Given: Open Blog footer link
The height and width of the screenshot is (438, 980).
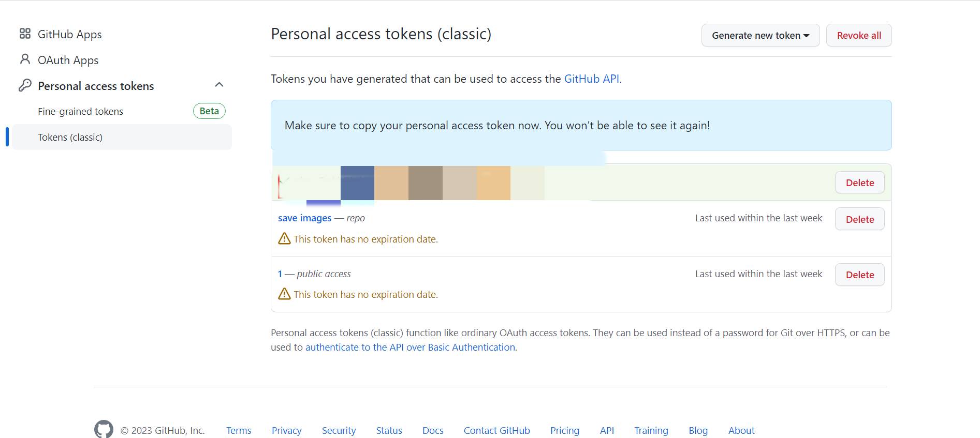Looking at the screenshot, I should tap(698, 430).
